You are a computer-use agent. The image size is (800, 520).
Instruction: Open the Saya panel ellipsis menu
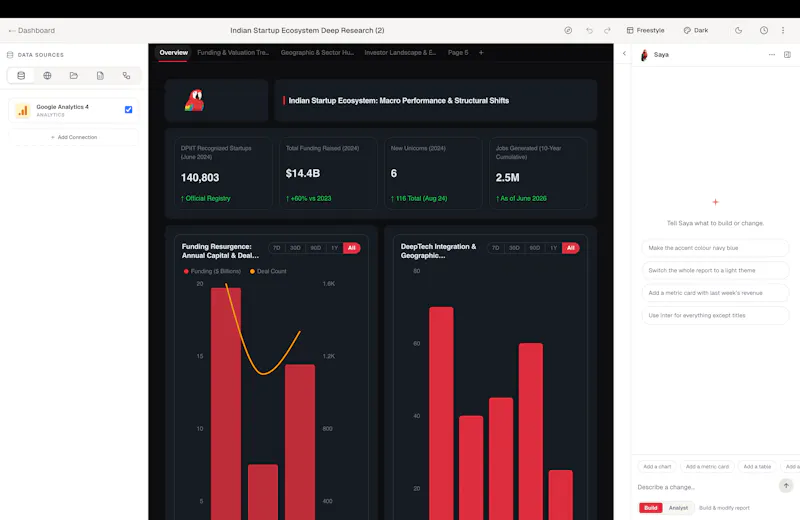pos(771,55)
